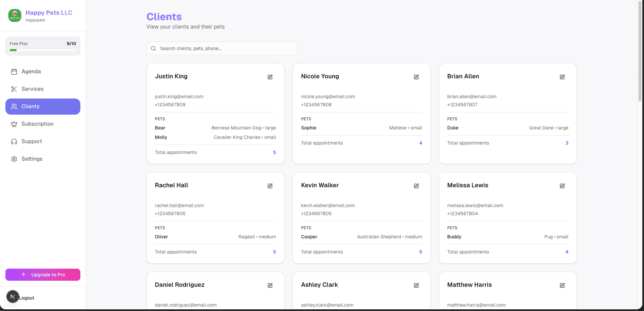Click the Happy Pets LLC logo
The height and width of the screenshot is (311, 644).
14,15
